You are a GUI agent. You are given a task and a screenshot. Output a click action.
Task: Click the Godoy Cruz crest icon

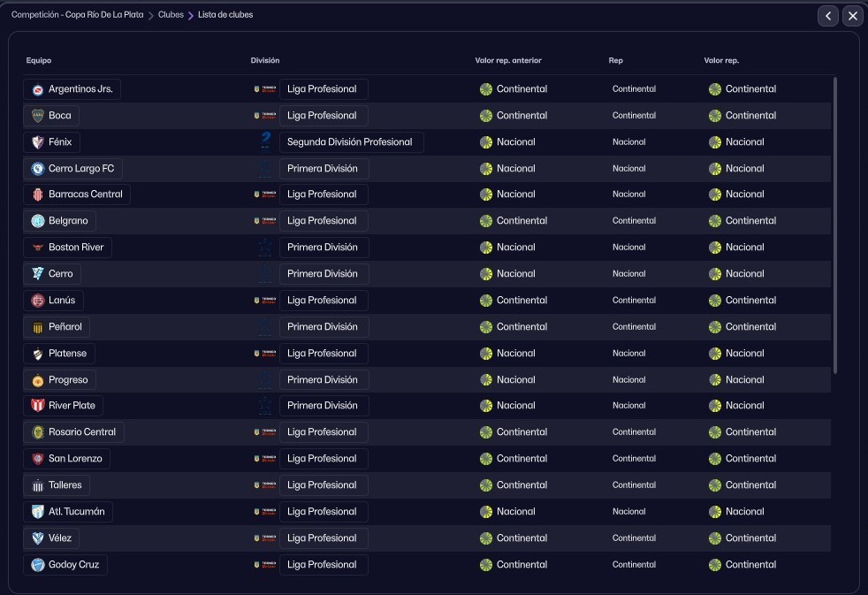point(38,565)
